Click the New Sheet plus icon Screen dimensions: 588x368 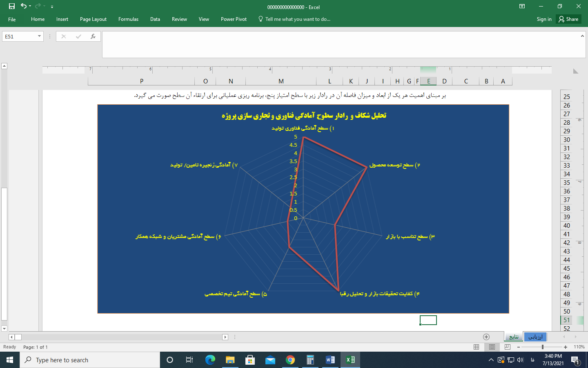tap(486, 337)
